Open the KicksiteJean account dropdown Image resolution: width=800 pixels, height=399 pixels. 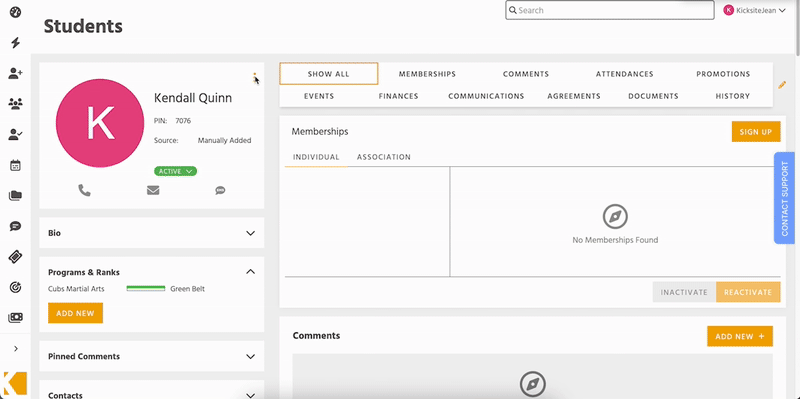[755, 10]
